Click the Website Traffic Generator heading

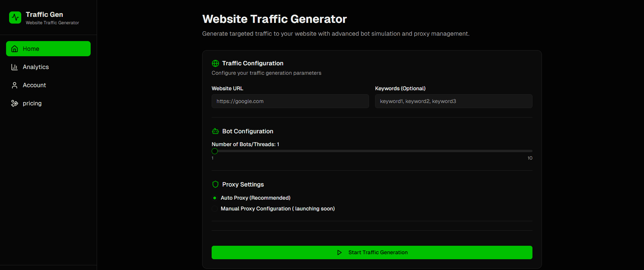274,19
